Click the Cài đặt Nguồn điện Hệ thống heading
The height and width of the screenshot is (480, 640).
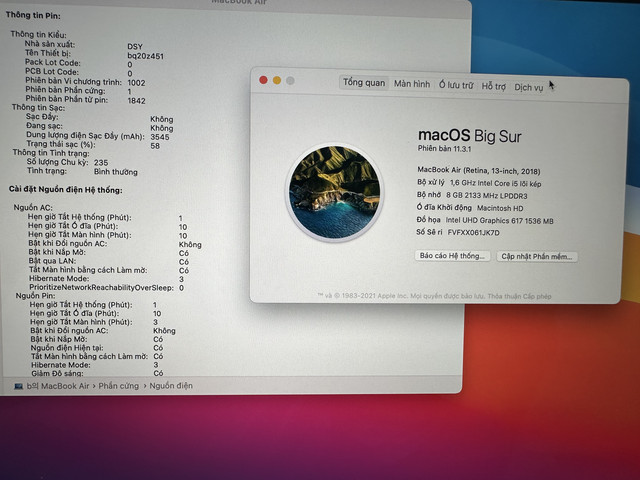point(66,189)
